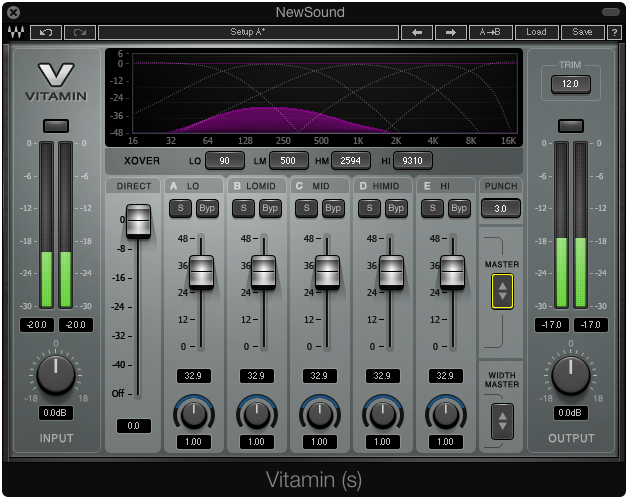Image resolution: width=628 pixels, height=499 pixels.
Task: Bypass the A LO band
Action: pyautogui.click(x=207, y=208)
